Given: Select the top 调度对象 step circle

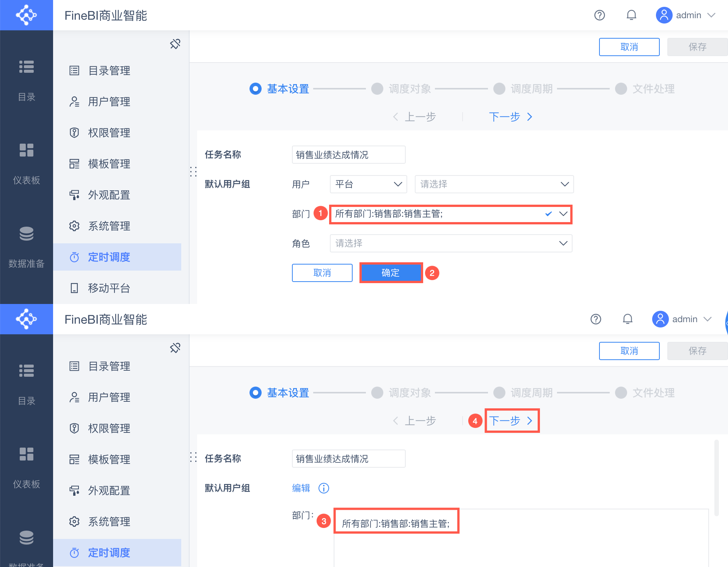Looking at the screenshot, I should [377, 89].
